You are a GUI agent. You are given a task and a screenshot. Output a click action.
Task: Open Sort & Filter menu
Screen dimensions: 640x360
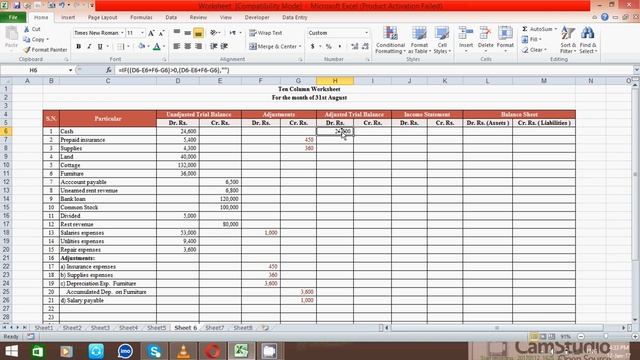[568, 40]
